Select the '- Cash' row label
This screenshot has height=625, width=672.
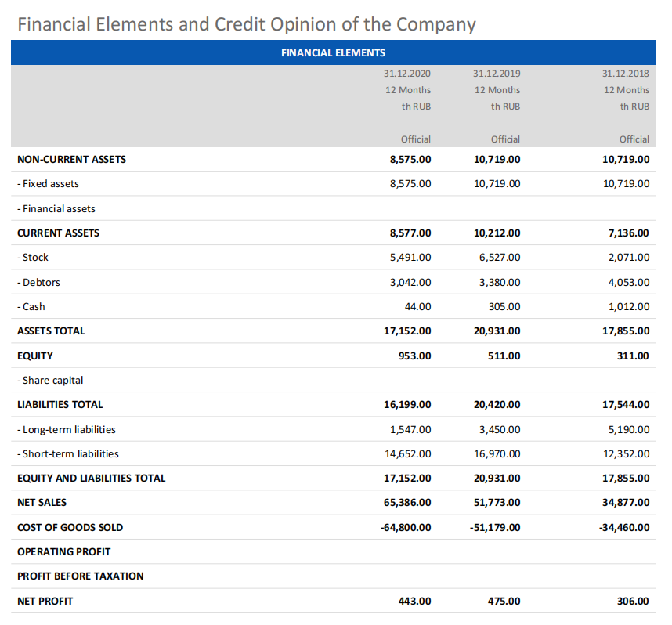click(x=31, y=307)
